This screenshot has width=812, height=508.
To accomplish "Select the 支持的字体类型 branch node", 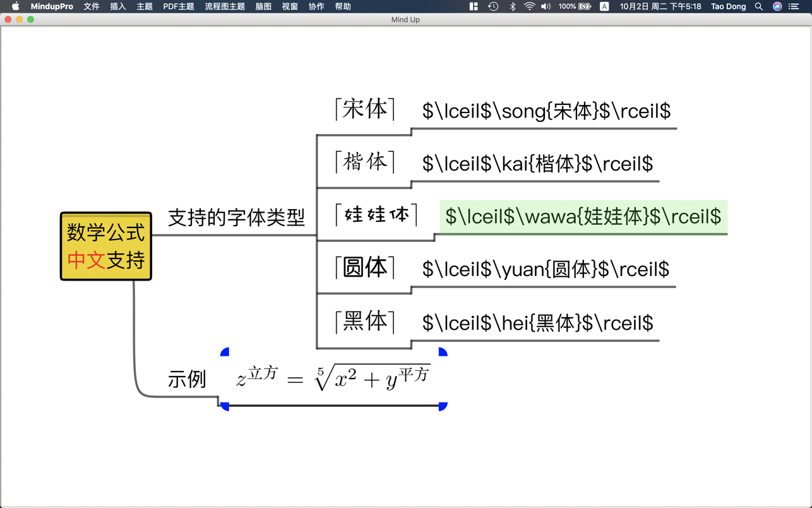I will point(236,217).
